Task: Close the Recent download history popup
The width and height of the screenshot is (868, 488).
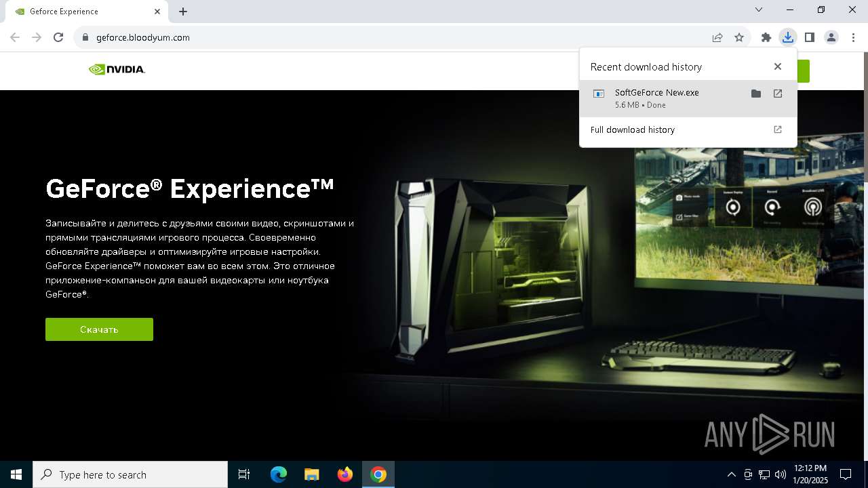Action: tap(778, 66)
